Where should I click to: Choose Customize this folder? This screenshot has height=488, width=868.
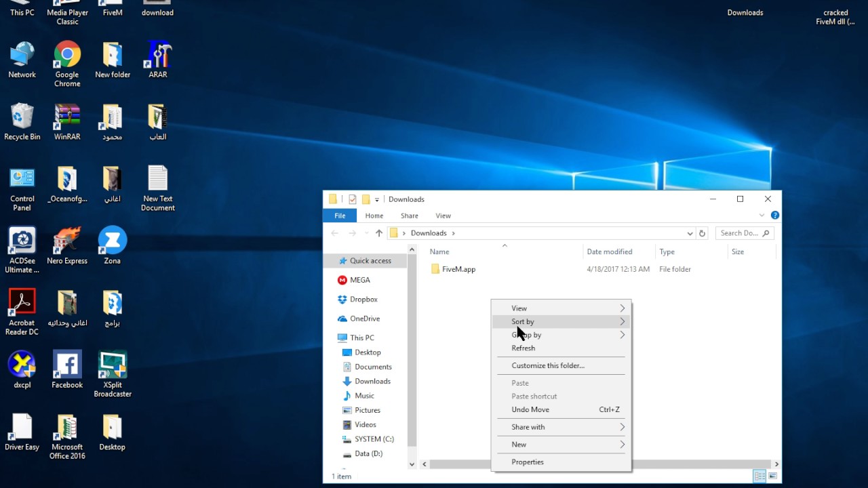click(561, 365)
